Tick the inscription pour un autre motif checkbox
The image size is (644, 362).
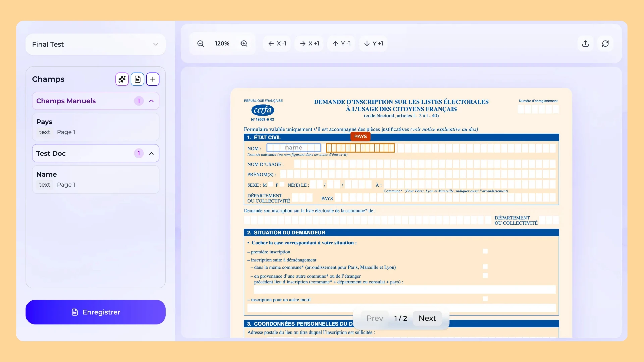point(485,299)
